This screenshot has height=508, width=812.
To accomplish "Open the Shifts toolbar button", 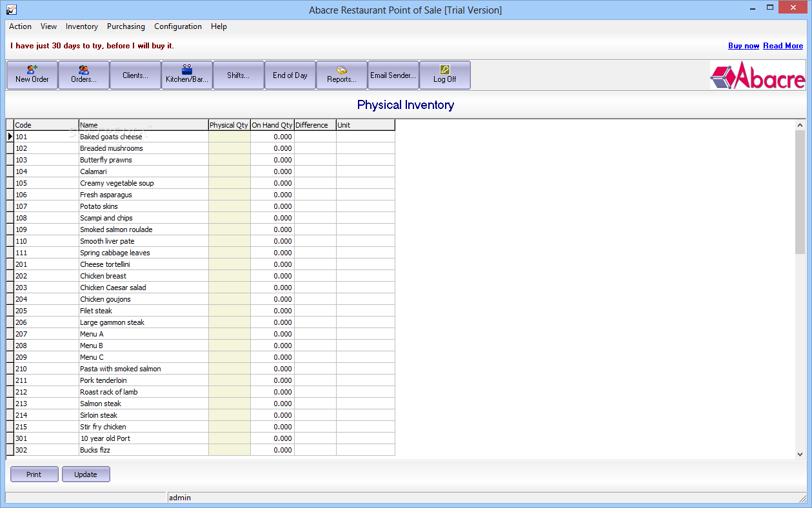I will coord(239,75).
